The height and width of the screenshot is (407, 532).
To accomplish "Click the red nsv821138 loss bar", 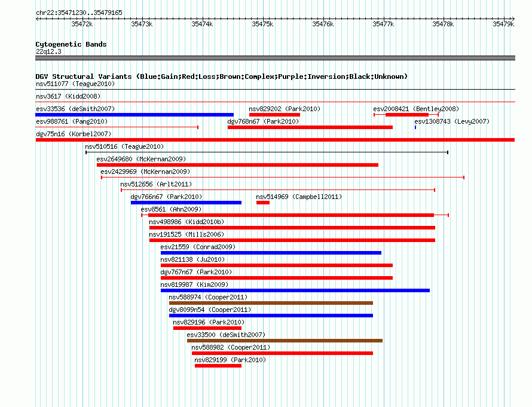I will click(x=277, y=265).
